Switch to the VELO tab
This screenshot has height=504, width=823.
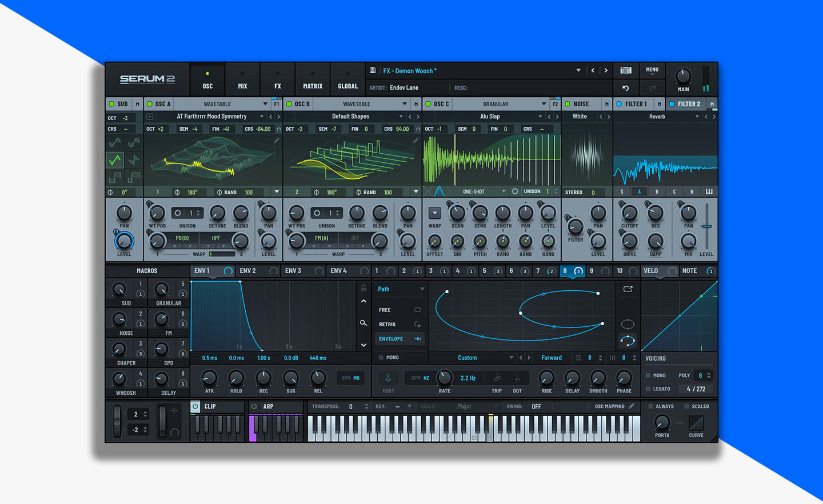pos(660,271)
